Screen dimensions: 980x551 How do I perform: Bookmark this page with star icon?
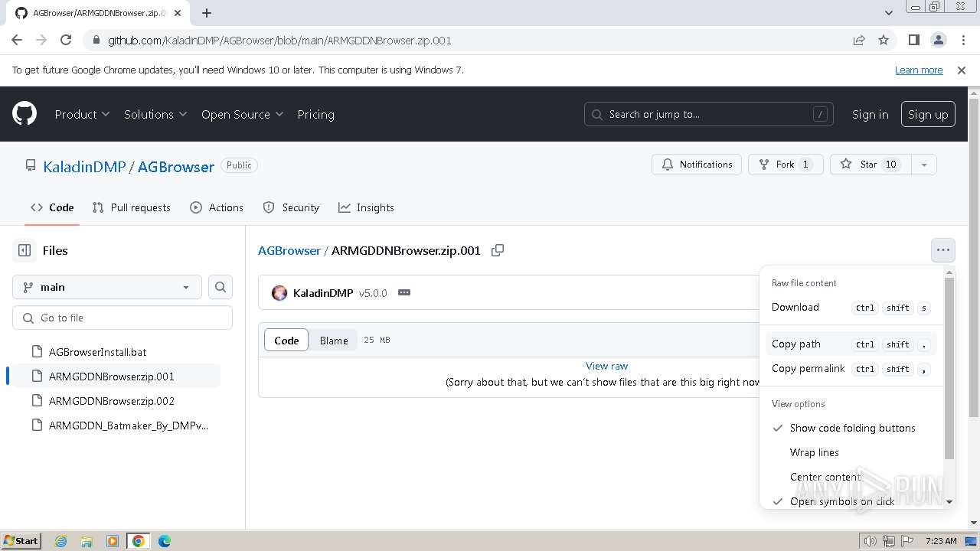884,41
